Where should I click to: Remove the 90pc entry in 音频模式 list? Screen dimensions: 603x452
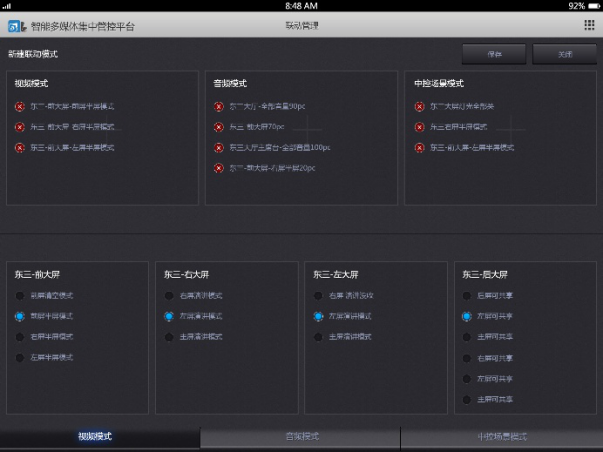coord(218,106)
